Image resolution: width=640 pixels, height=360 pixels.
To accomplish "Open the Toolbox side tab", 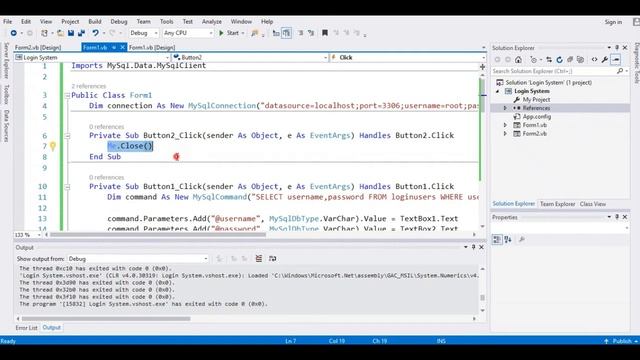I will click(6, 94).
